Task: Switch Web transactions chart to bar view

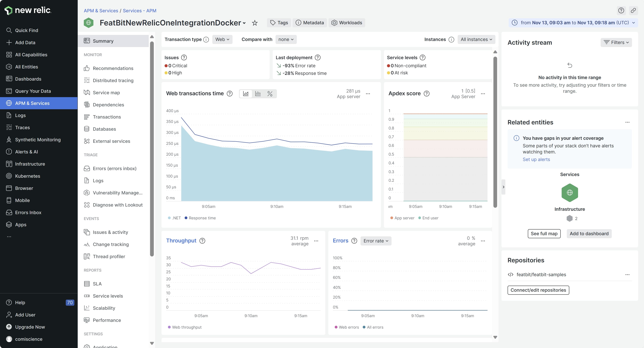Action: tap(258, 94)
